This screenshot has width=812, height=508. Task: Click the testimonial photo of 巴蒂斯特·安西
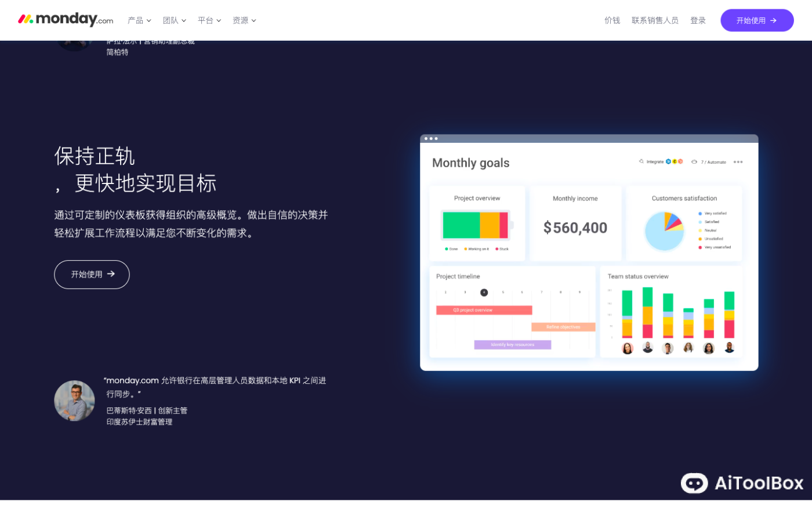pyautogui.click(x=74, y=401)
